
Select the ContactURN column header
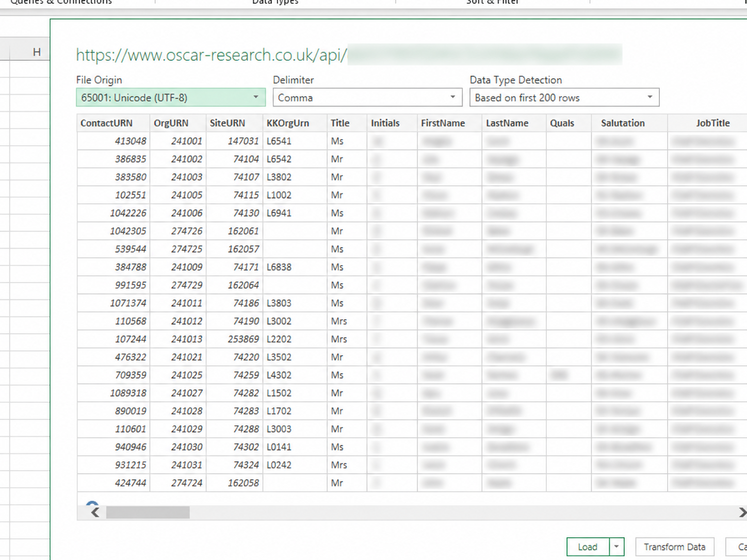[x=113, y=123]
